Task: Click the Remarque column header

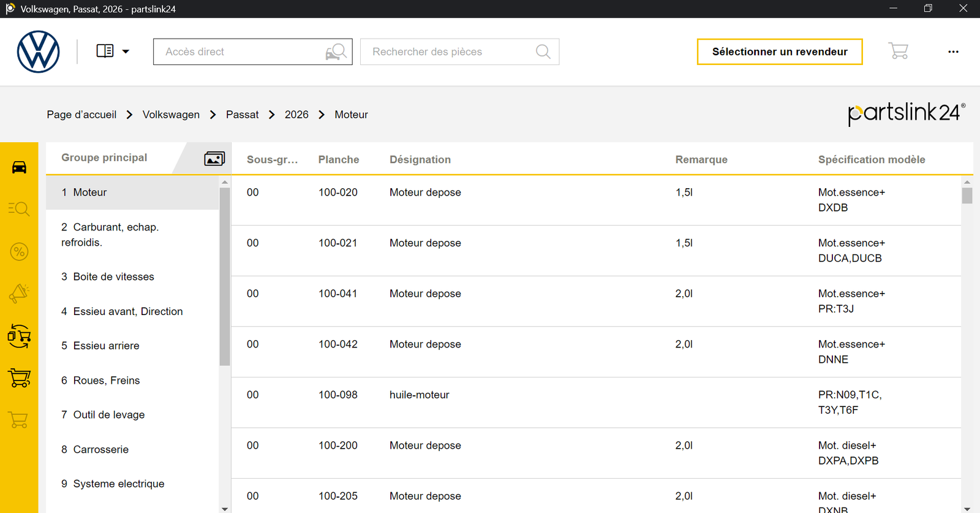Action: 701,159
